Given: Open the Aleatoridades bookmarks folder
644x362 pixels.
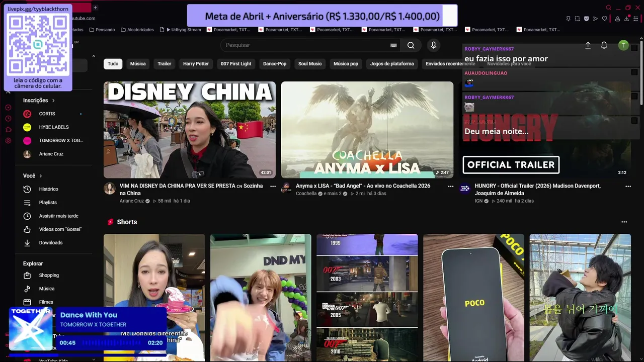Looking at the screenshot, I should tap(137, 30).
